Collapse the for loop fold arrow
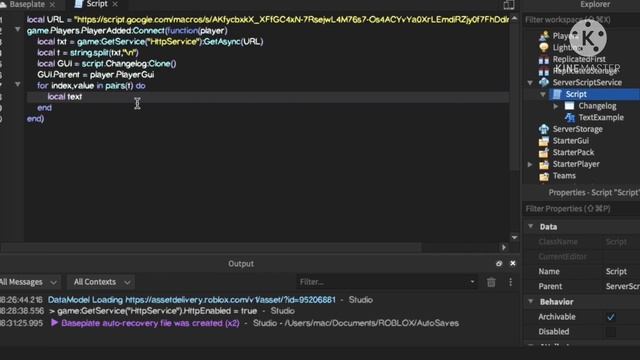The width and height of the screenshot is (640, 360). pos(18,84)
